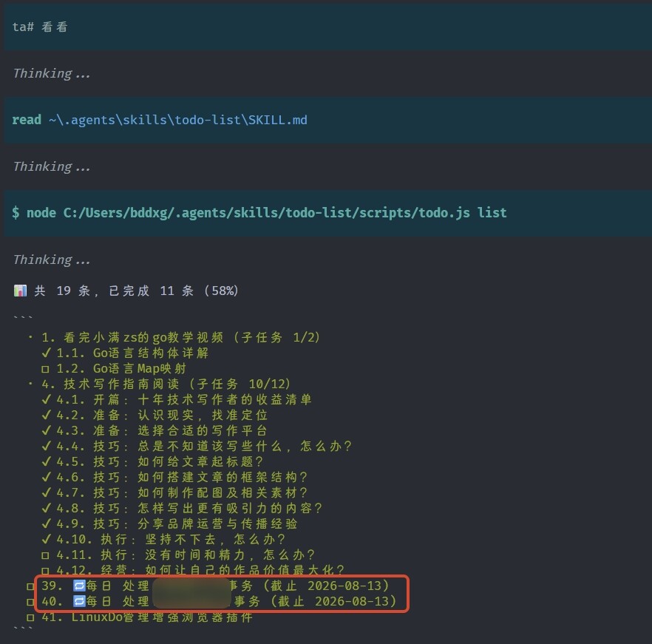Expand the first Thinking... block
The width and height of the screenshot is (652, 644).
[52, 74]
